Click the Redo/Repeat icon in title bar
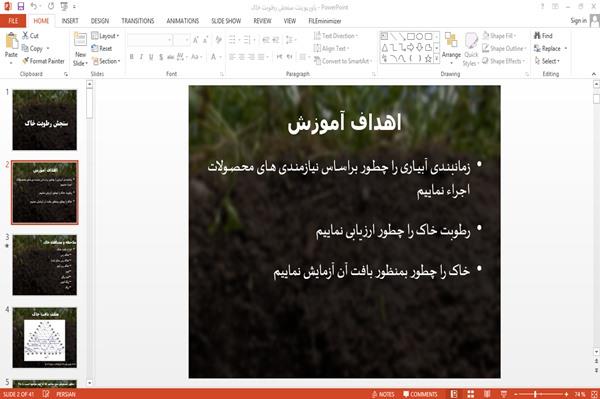 click(x=51, y=6)
